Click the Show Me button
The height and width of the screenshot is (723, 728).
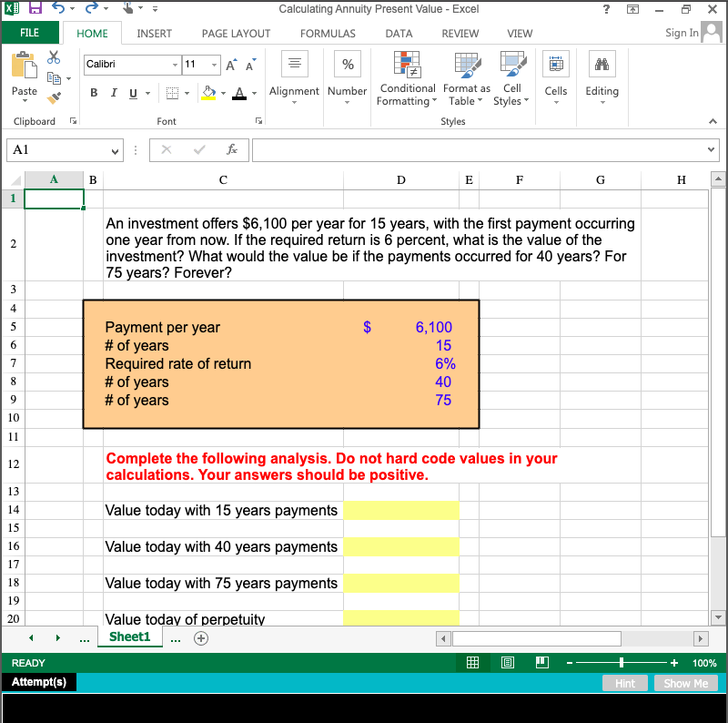tap(686, 683)
